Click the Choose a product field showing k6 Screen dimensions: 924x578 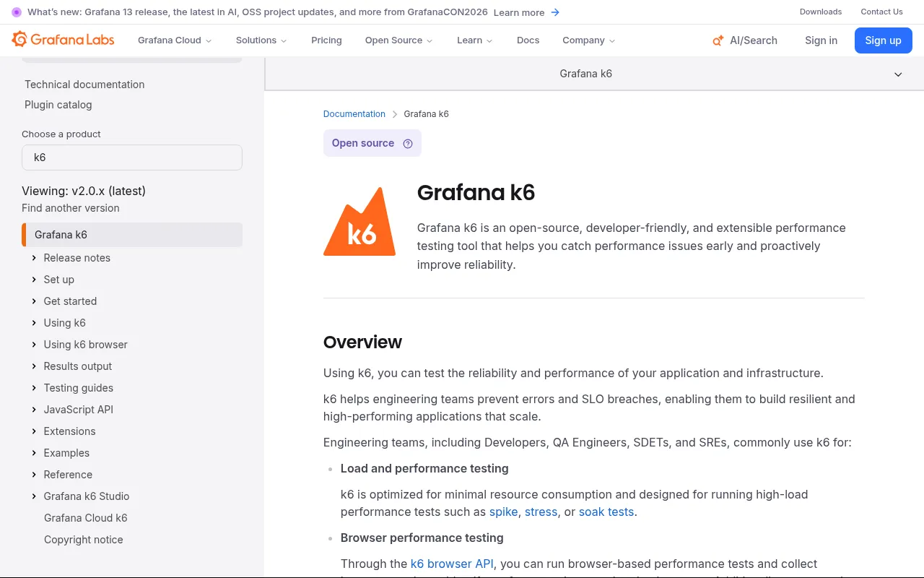tap(132, 158)
